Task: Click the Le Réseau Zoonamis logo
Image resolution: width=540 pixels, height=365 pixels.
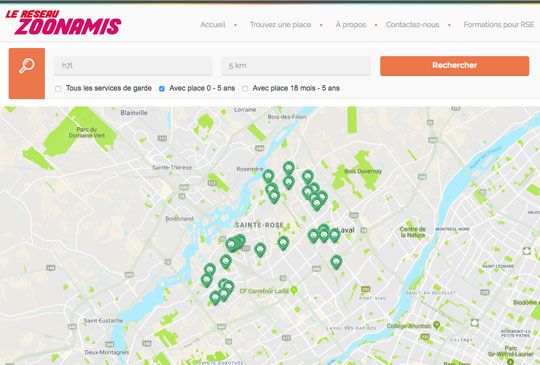Action: click(x=63, y=23)
